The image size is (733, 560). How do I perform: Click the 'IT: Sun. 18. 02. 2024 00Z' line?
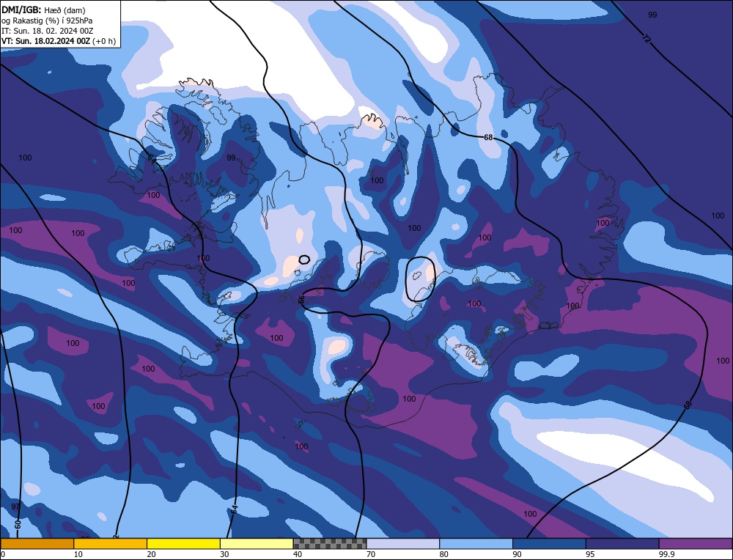47,31
